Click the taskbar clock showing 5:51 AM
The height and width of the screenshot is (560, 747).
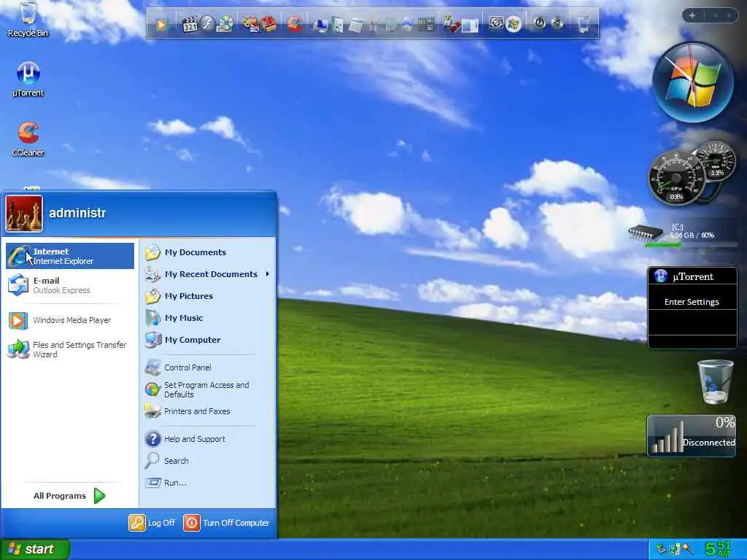(718, 549)
